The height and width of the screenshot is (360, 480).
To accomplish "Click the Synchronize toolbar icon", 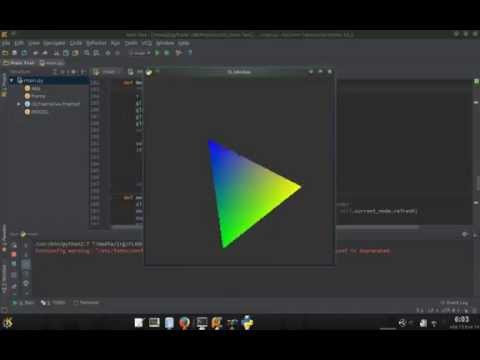I will [24, 53].
